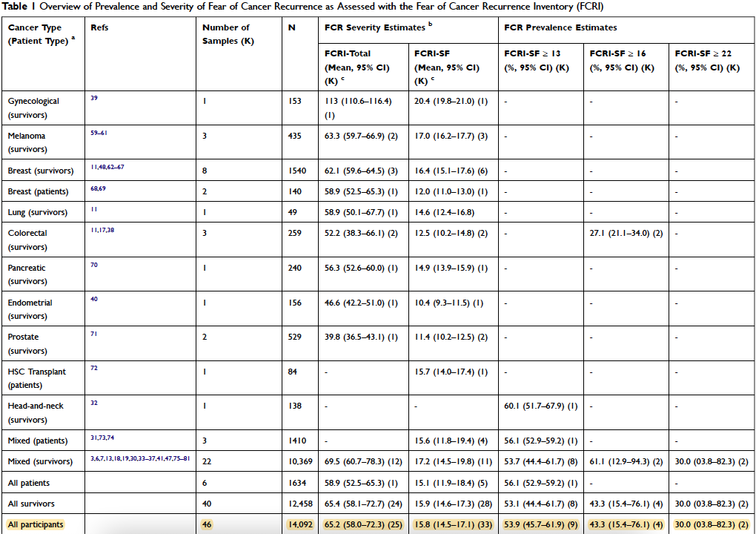Select the 'Head-and-neck (survivors)' row label

click(x=36, y=413)
